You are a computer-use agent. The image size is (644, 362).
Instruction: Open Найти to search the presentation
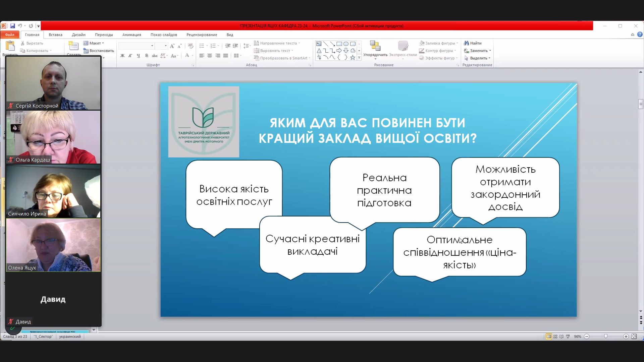pyautogui.click(x=474, y=43)
